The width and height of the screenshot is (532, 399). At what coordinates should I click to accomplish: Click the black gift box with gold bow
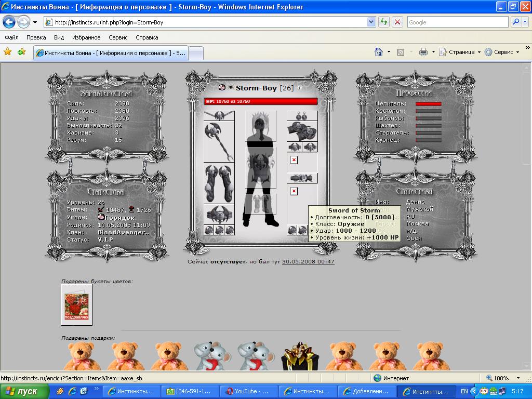[x=300, y=356]
